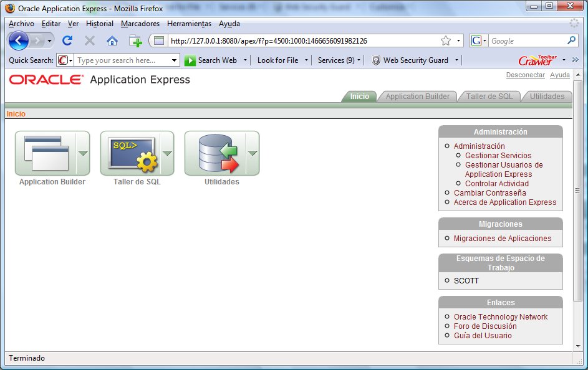Expand Utilidades icon dropdown arrow

click(x=253, y=153)
